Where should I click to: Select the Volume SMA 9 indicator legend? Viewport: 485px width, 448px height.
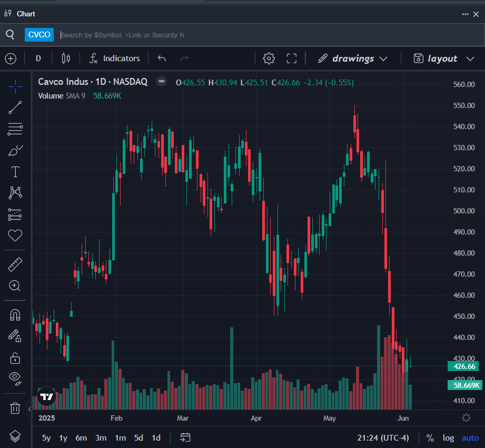pos(62,96)
